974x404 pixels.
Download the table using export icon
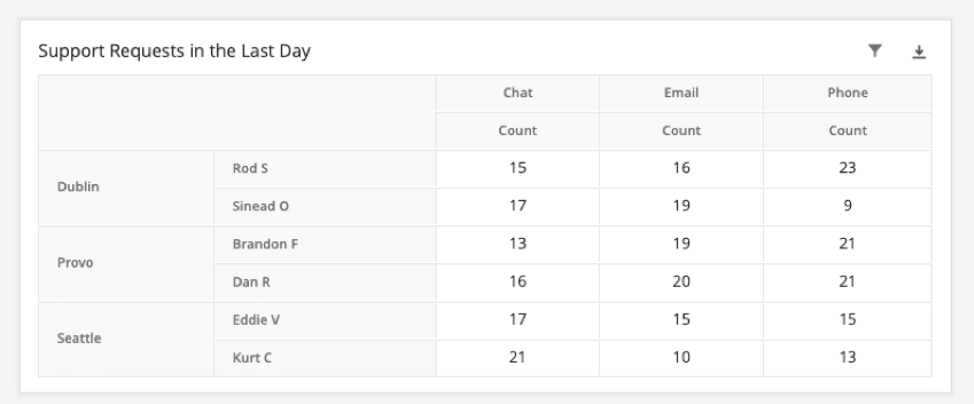tap(919, 52)
